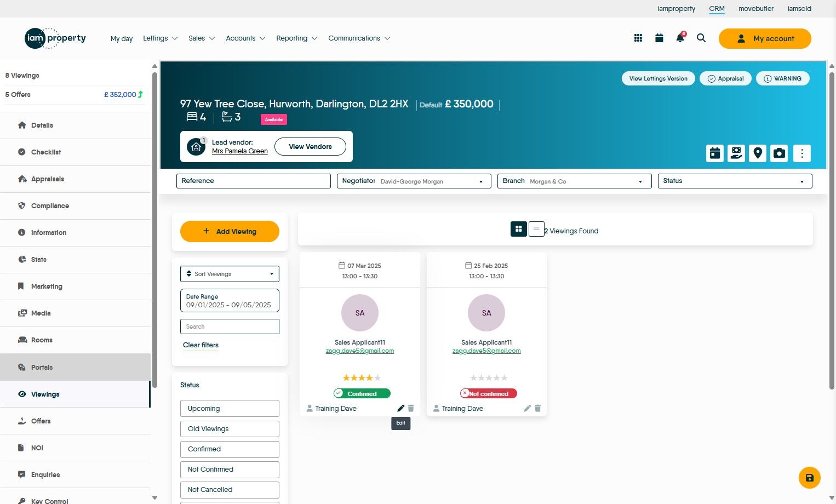Click the SA avatar on 25 Feb viewing
Screen dimensions: 836x504
[x=486, y=313]
